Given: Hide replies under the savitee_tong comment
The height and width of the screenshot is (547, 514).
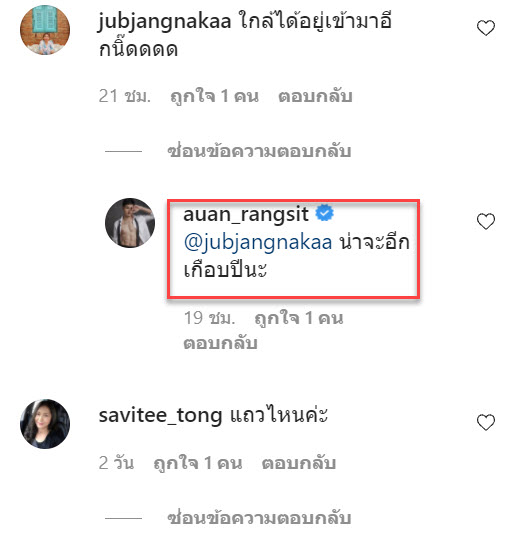Looking at the screenshot, I should pos(259,518).
